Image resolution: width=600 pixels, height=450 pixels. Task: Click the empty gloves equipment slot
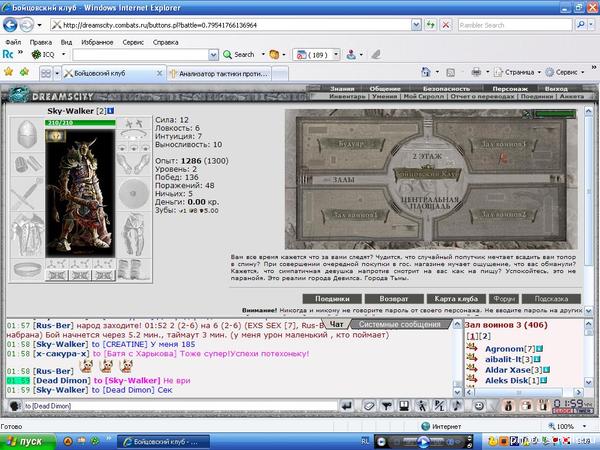pyautogui.click(x=134, y=165)
